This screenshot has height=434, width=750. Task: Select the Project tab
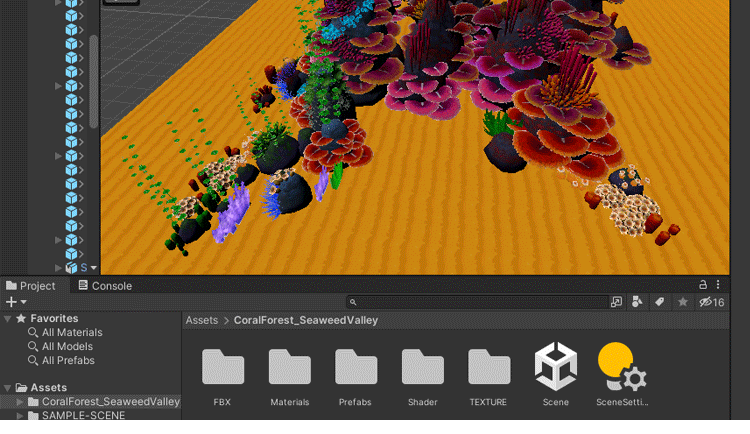click(31, 286)
